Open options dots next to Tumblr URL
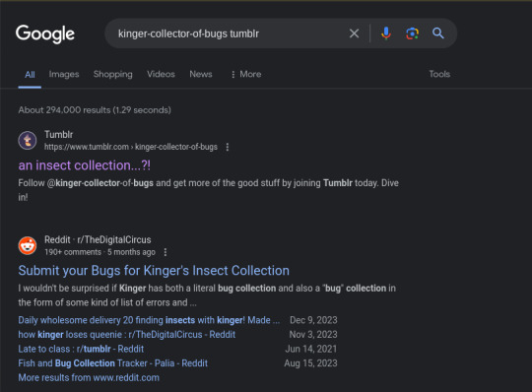532x392 pixels. pos(228,147)
